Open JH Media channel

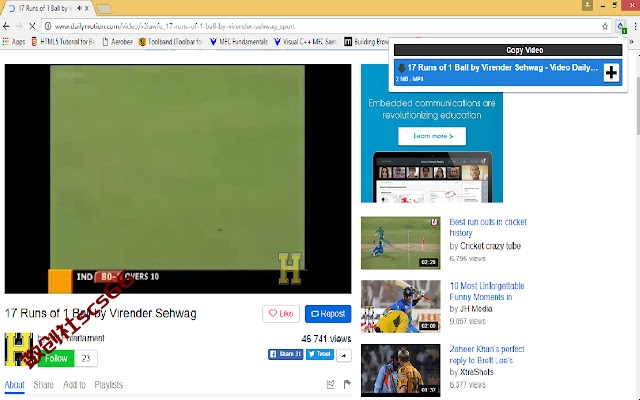coord(476,309)
